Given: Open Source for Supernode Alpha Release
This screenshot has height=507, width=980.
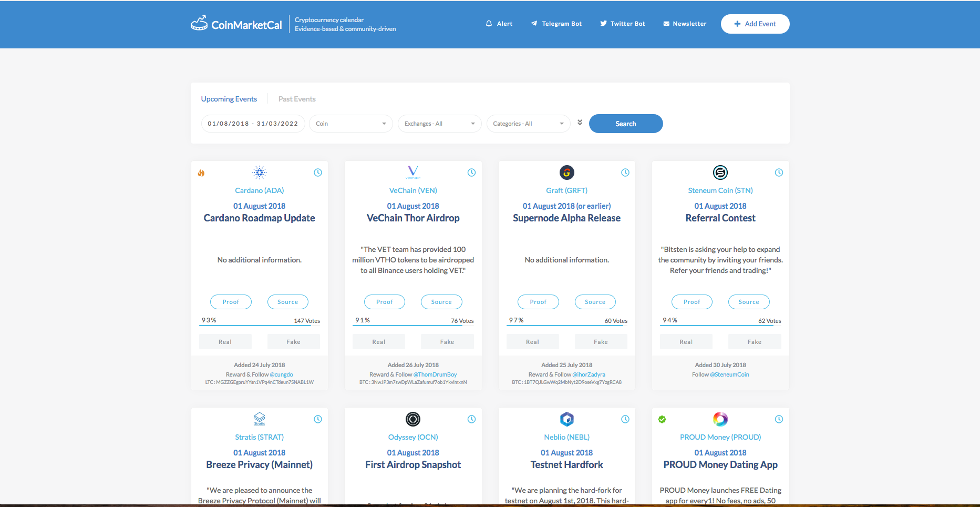Looking at the screenshot, I should pyautogui.click(x=595, y=302).
